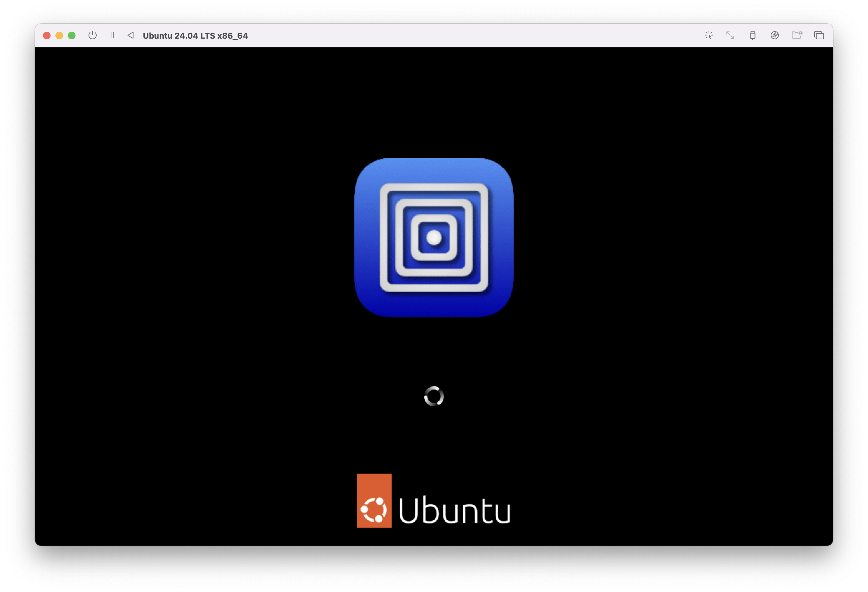Pause the virtual machine
The image size is (868, 592).
tap(112, 36)
